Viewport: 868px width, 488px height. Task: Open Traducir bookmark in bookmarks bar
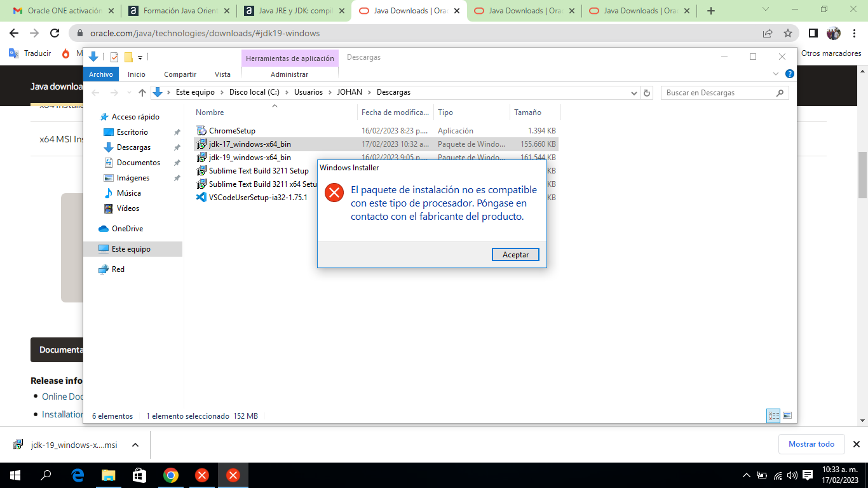coord(30,53)
